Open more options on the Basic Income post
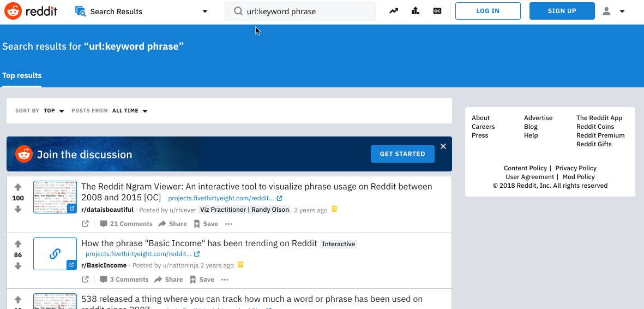The width and height of the screenshot is (644, 309). click(225, 280)
